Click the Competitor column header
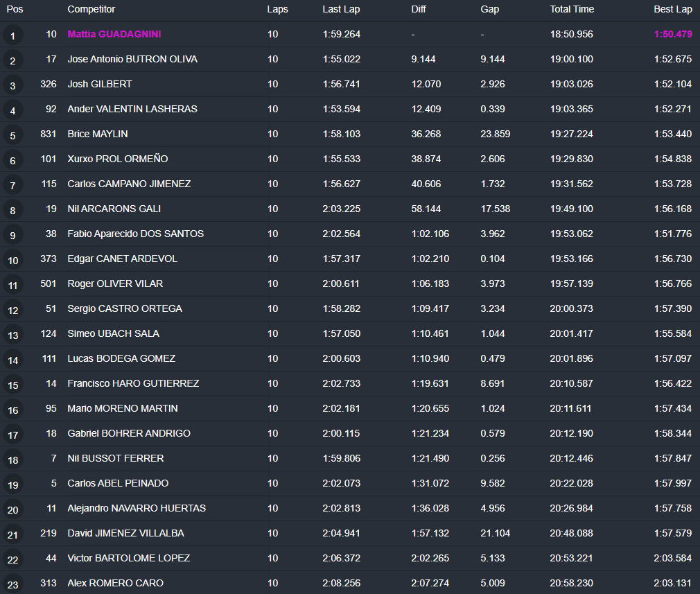Viewport: 700px width, 594px height. [x=91, y=9]
